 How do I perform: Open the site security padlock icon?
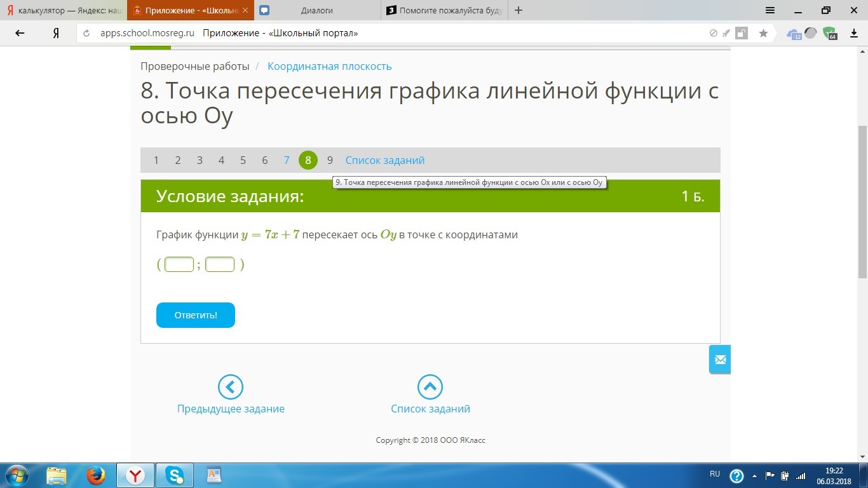(x=741, y=33)
